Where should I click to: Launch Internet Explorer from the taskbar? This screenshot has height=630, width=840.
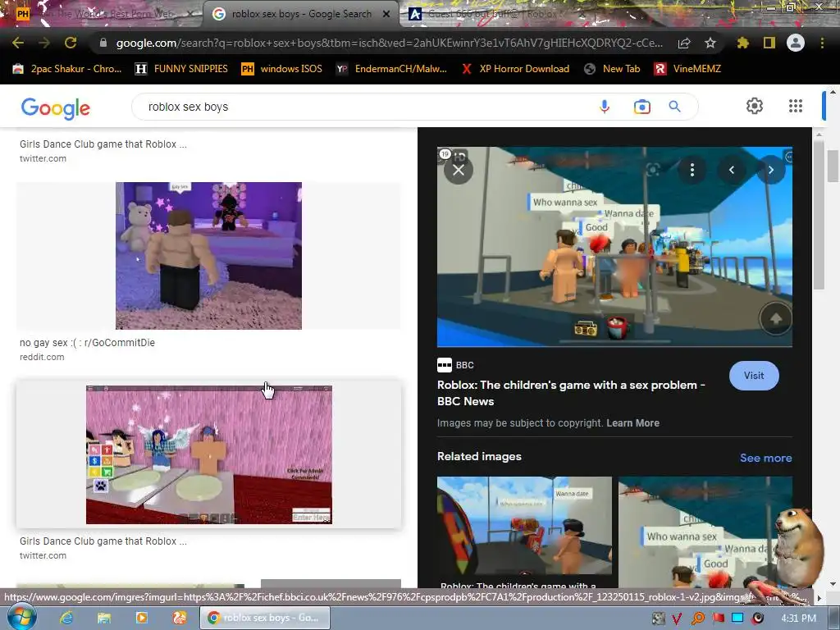(x=66, y=618)
